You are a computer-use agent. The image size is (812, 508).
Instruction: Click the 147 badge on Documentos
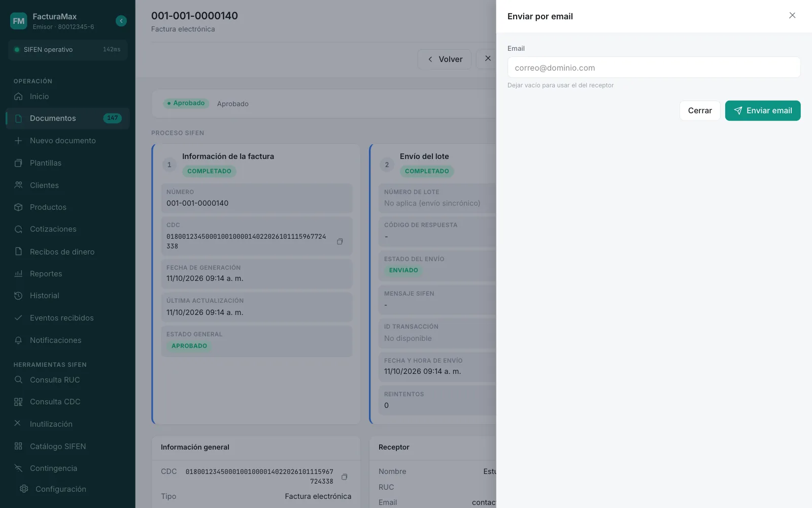(x=112, y=118)
